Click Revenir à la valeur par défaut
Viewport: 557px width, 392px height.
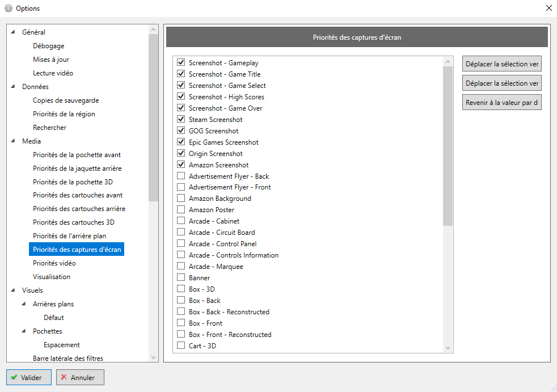click(501, 102)
